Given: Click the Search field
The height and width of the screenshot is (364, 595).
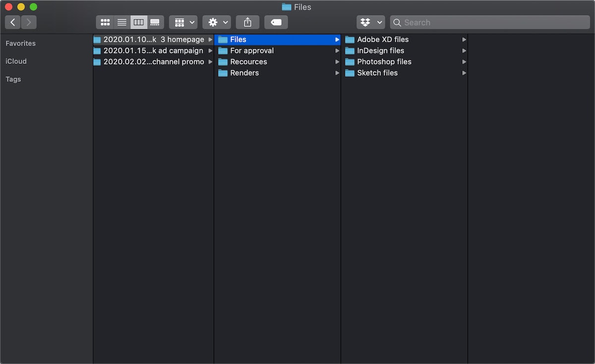Looking at the screenshot, I should click(x=490, y=22).
